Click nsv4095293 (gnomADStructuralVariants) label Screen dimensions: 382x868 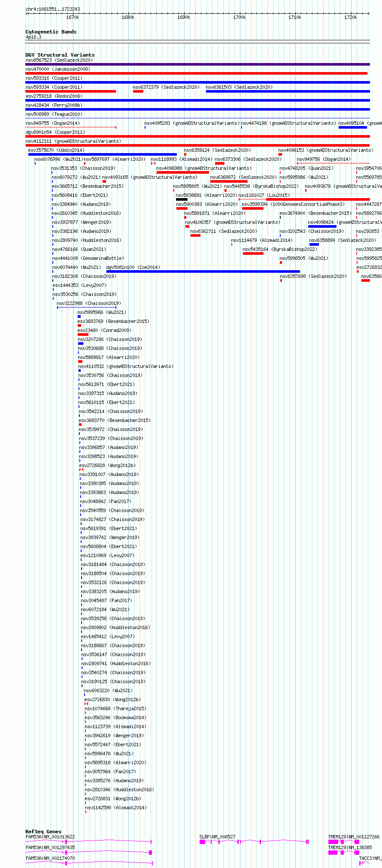[192, 123]
